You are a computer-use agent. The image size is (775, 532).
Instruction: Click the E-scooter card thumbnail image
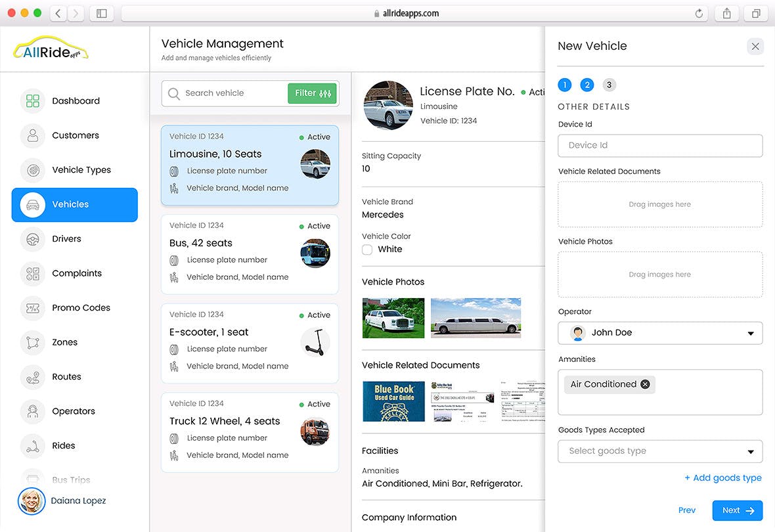(x=315, y=342)
